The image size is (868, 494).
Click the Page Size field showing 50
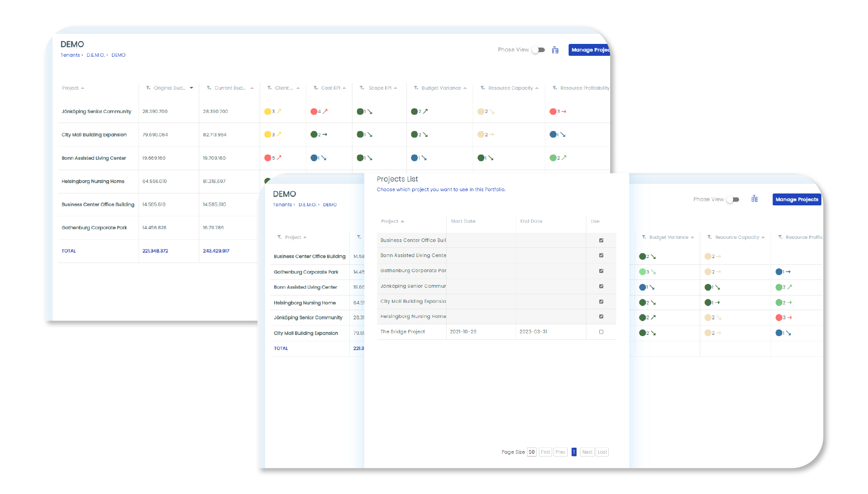(532, 452)
